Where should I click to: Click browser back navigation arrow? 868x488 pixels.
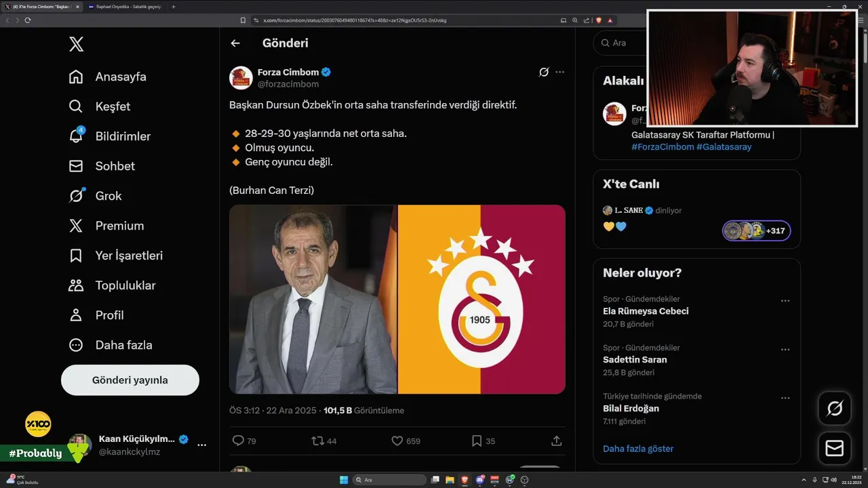click(x=7, y=20)
